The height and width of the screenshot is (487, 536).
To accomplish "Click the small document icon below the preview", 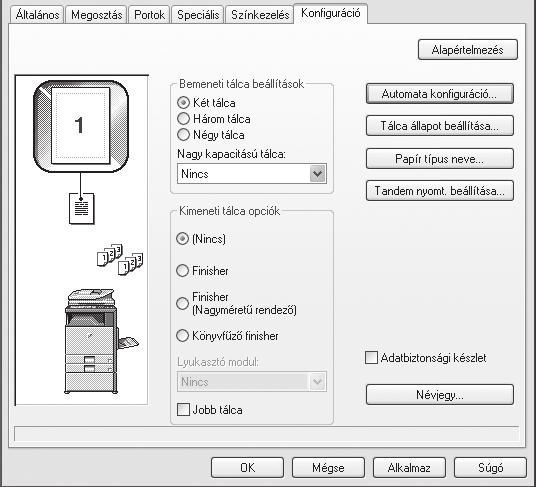I will [81, 208].
